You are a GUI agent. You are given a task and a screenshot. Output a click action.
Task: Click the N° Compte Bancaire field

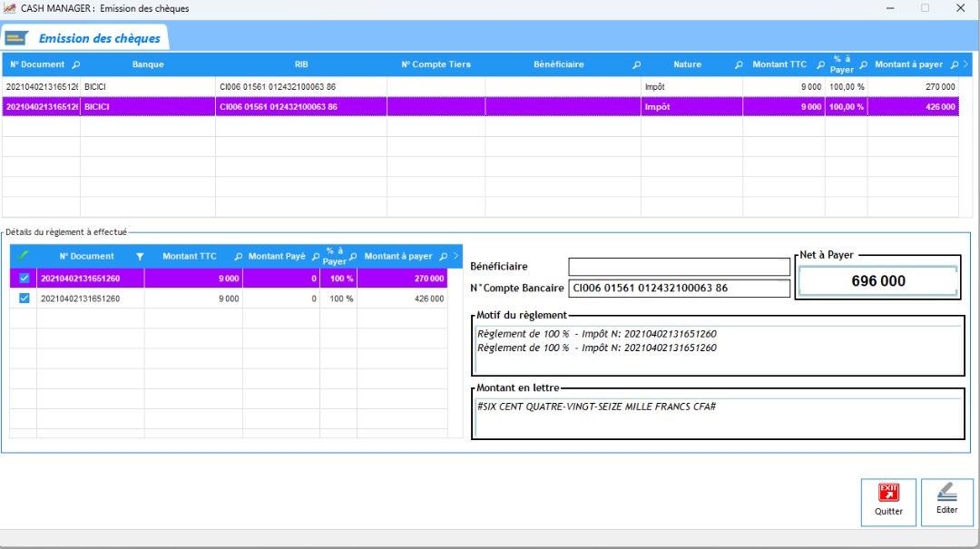pyautogui.click(x=679, y=289)
